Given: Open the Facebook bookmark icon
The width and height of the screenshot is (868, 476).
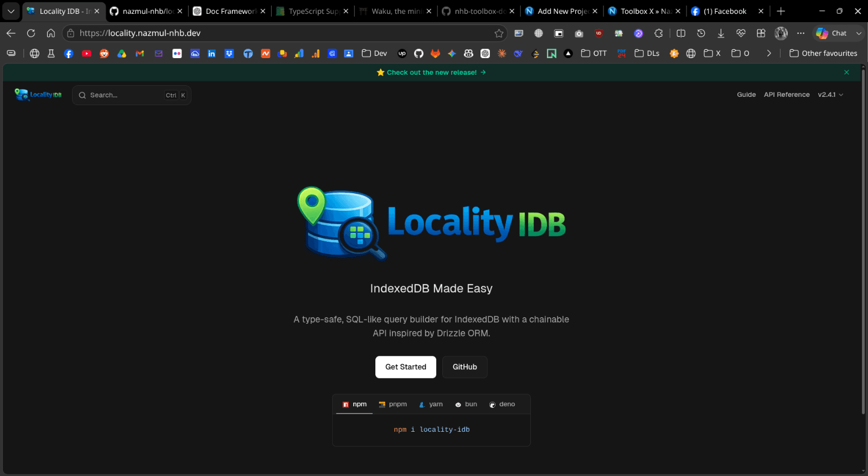Looking at the screenshot, I should (69, 54).
